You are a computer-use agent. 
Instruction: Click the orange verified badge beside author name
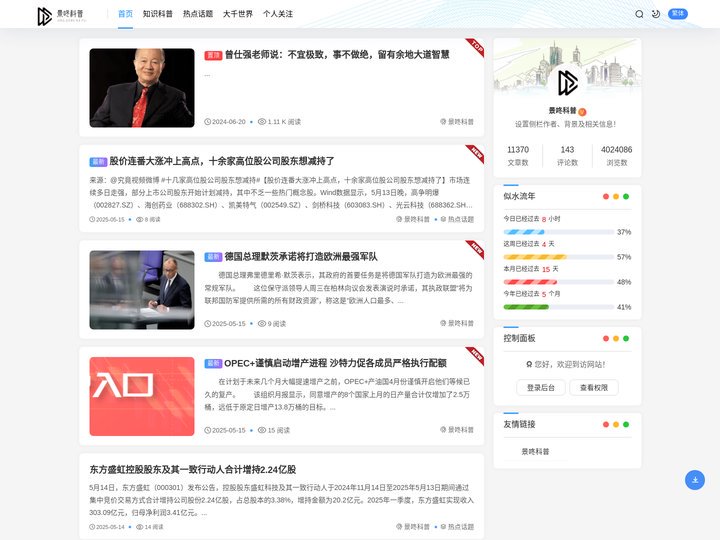pos(582,112)
